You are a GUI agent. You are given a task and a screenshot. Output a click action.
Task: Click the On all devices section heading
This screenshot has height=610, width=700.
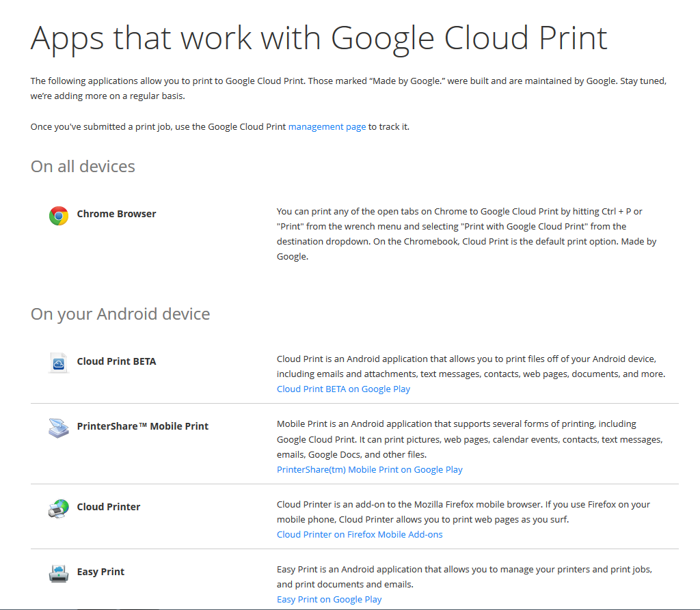pyautogui.click(x=82, y=166)
